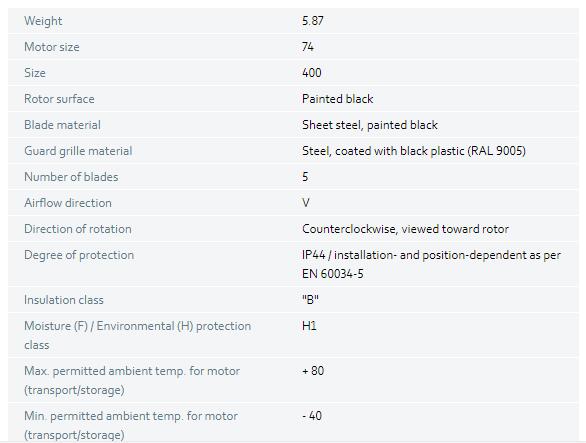Click the Insulation class value "B"
Screen dimensions: 586x443
[310, 300]
